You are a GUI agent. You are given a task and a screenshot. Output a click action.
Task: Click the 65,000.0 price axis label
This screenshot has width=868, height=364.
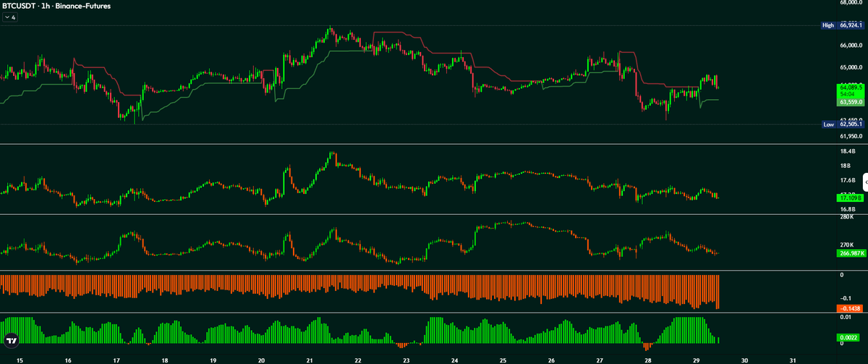click(851, 68)
